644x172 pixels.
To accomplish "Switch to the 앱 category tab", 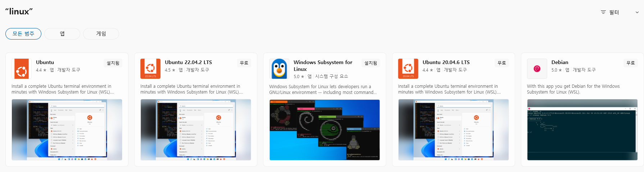I will point(62,34).
